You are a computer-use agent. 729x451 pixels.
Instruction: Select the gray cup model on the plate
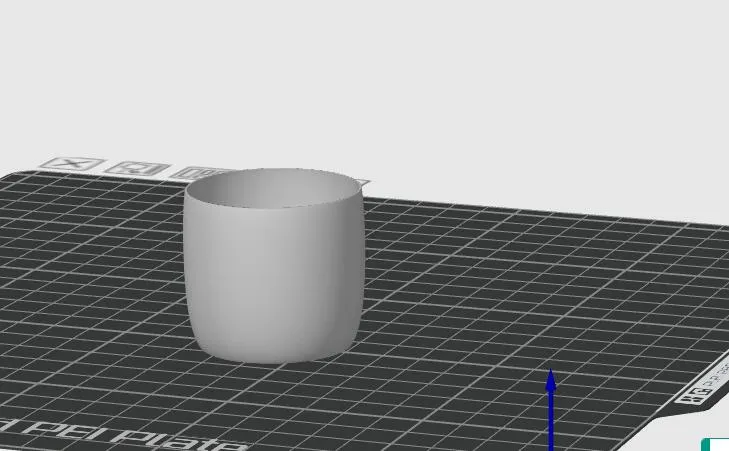[273, 265]
